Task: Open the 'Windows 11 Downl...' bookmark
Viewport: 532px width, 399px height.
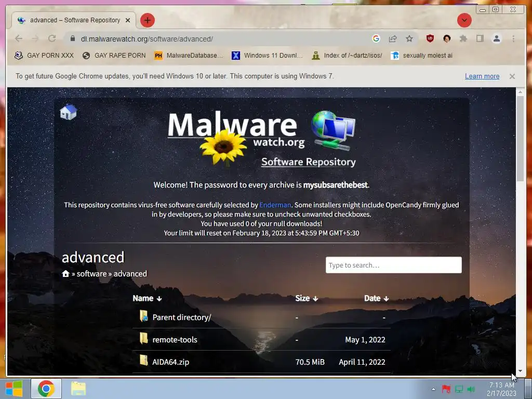Action: click(267, 55)
